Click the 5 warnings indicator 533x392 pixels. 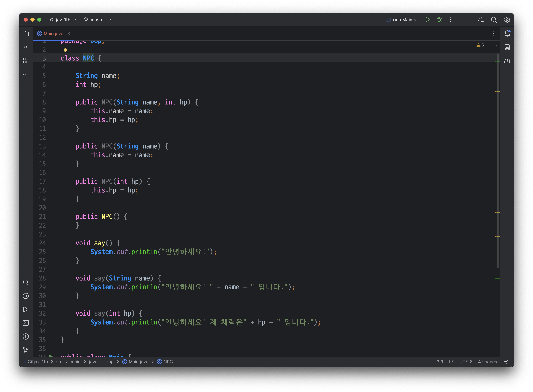(x=480, y=45)
